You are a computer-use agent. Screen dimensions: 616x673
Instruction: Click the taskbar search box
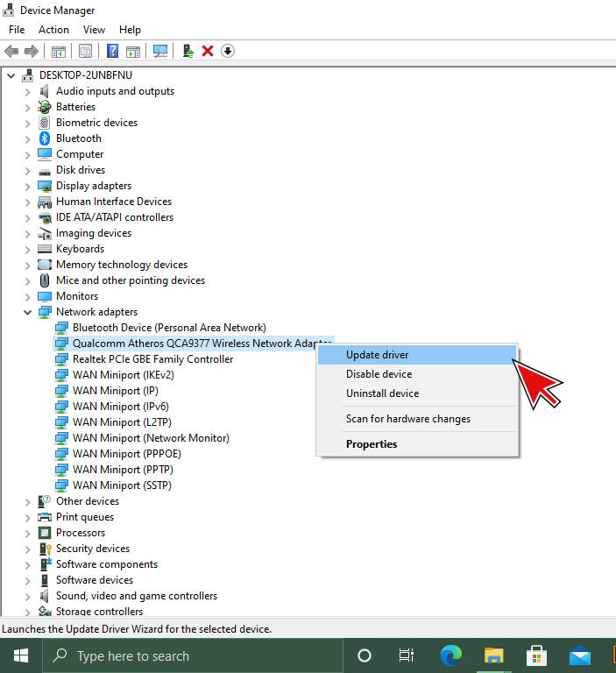point(131,655)
